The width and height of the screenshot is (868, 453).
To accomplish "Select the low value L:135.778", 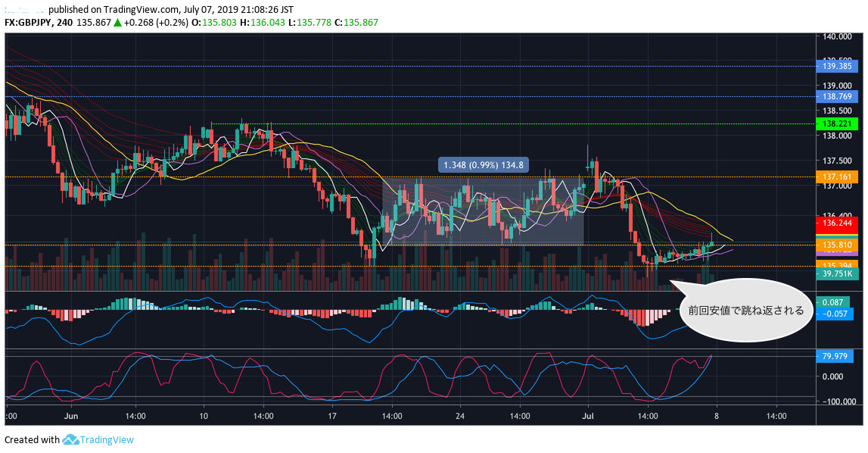I will [x=310, y=23].
